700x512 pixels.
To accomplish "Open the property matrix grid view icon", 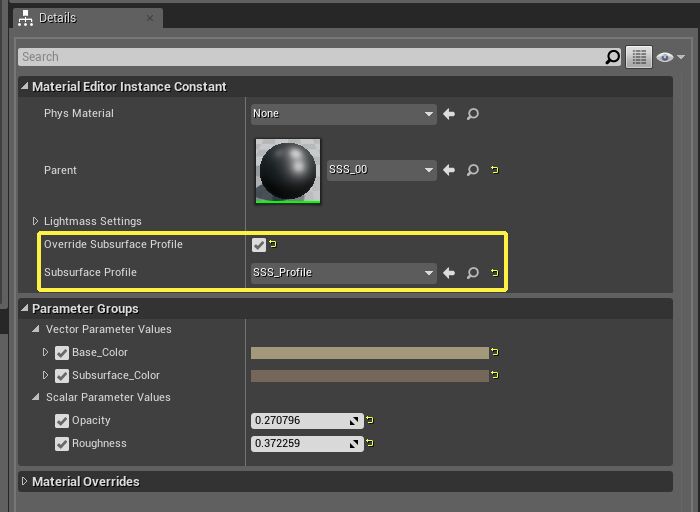I will click(639, 57).
